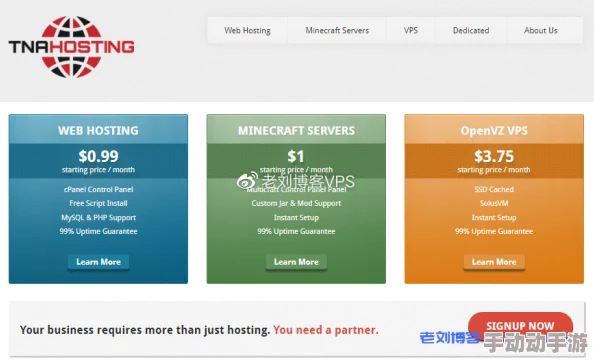594x361 pixels.
Task: Click the cPanel Control Panel feature text
Action: pyautogui.click(x=98, y=189)
